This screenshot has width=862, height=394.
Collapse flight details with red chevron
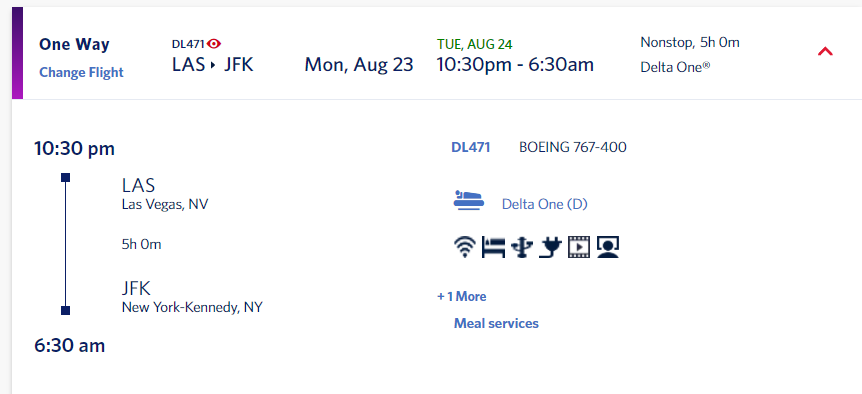click(825, 52)
